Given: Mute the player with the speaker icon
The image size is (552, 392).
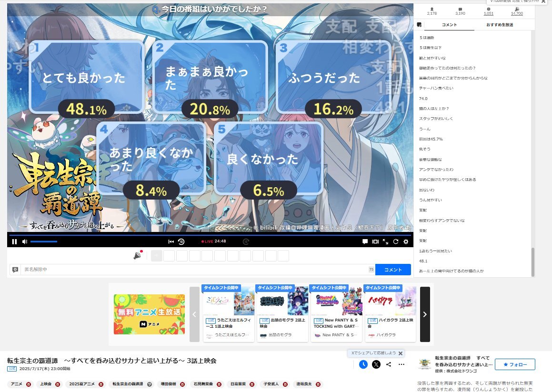Looking at the screenshot, I should point(25,241).
